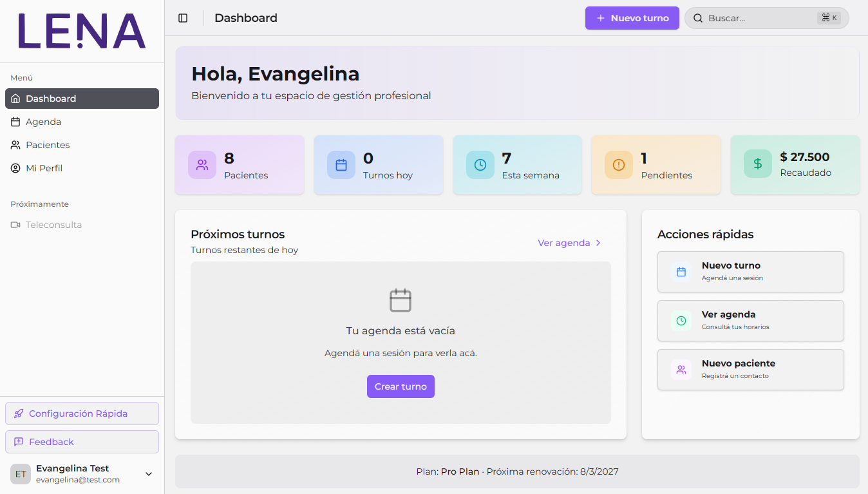Click the Dashboard page title in header
The width and height of the screenshot is (868, 494).
246,18
